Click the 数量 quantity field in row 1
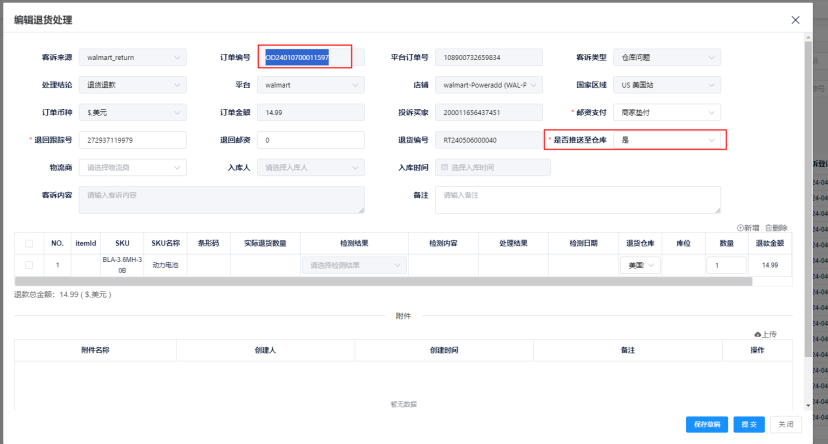This screenshot has height=444, width=828. point(726,265)
